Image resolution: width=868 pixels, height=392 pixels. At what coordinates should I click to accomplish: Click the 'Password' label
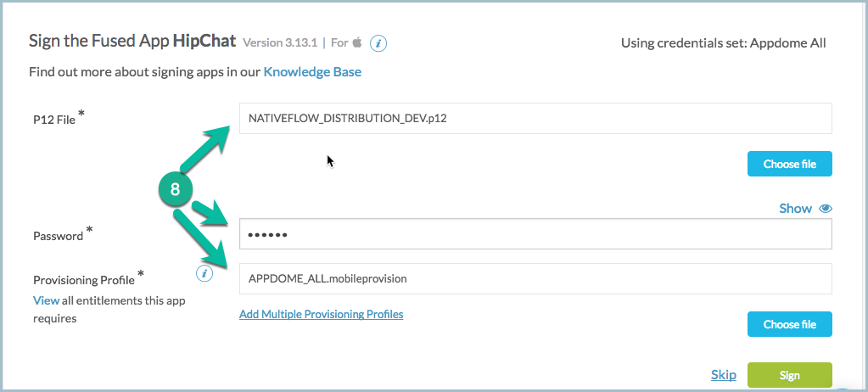click(59, 237)
